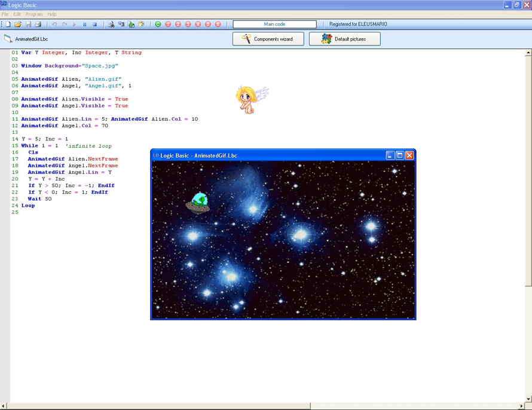The width and height of the screenshot is (532, 410).
Task: Undo the last edit via toolbar arrow
Action: [x=54, y=24]
